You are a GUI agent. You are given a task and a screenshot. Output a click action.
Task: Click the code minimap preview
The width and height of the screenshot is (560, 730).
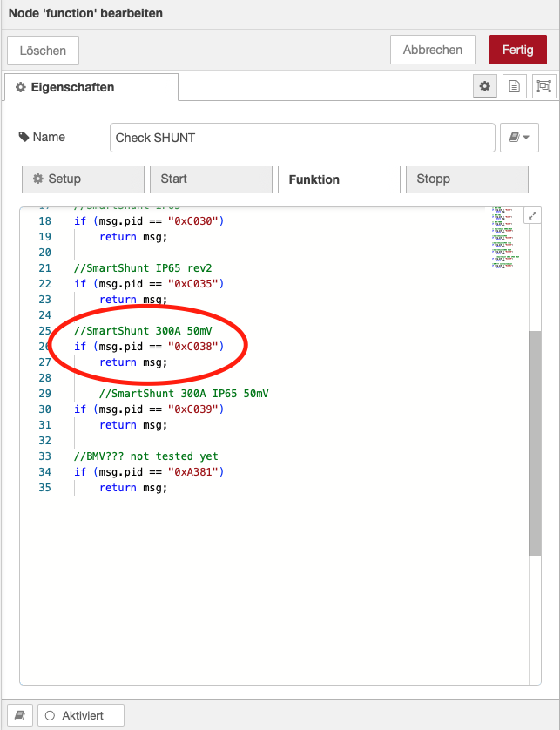point(503,237)
